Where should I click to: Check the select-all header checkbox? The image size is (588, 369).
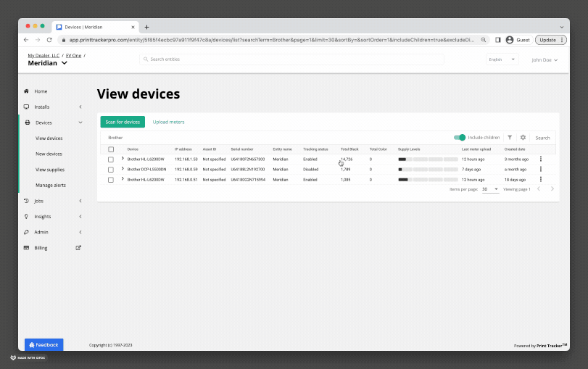click(x=111, y=149)
